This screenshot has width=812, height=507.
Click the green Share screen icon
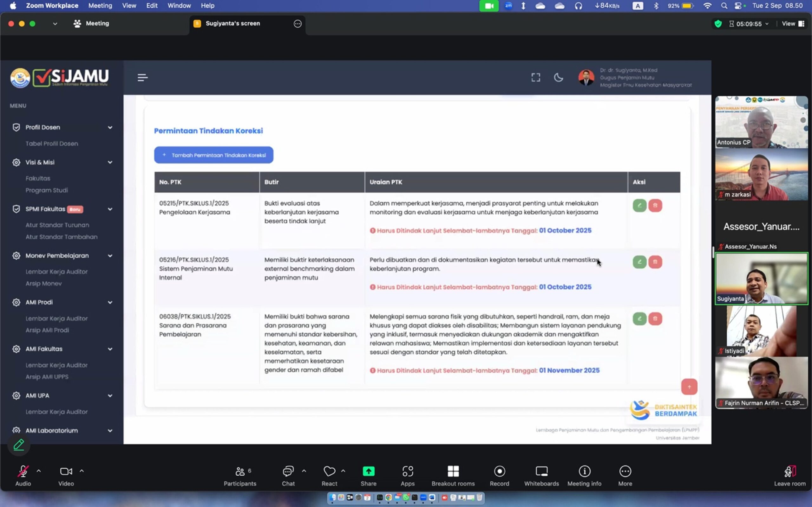tap(369, 472)
